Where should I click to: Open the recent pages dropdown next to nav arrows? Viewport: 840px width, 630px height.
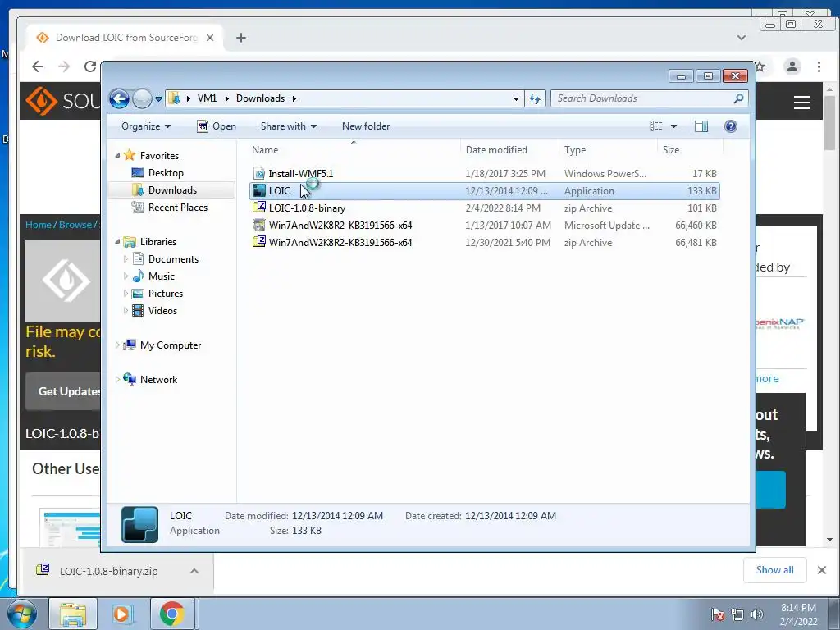click(x=158, y=99)
